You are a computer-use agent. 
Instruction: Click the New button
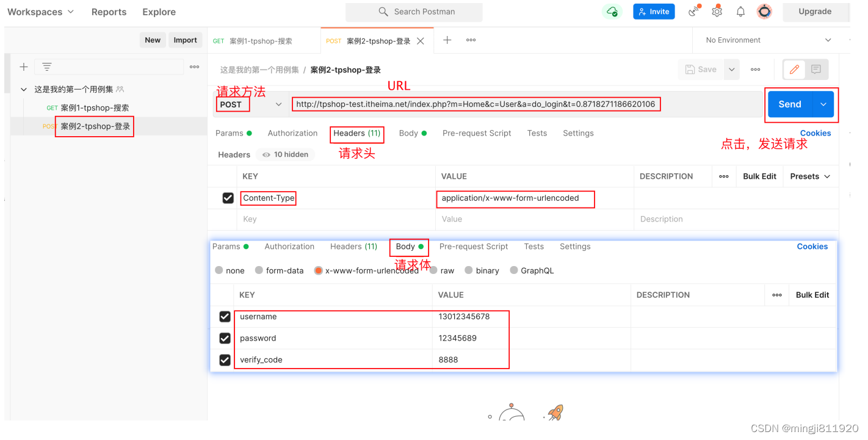point(153,40)
